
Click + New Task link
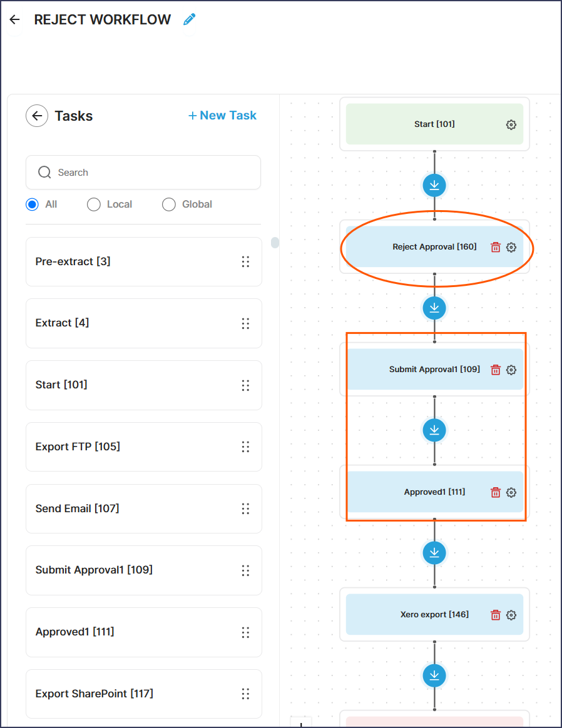[222, 115]
